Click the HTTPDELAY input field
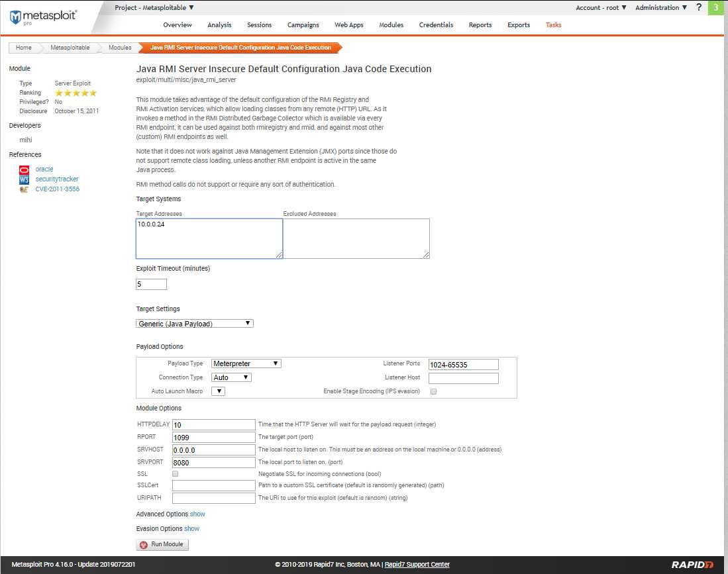 coord(213,424)
